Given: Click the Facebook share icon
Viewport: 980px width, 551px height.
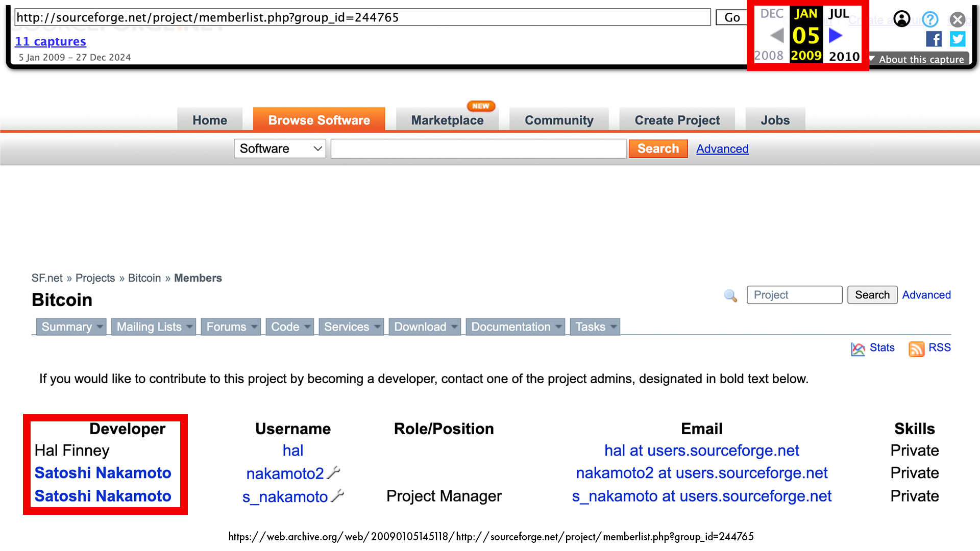Looking at the screenshot, I should (x=934, y=39).
